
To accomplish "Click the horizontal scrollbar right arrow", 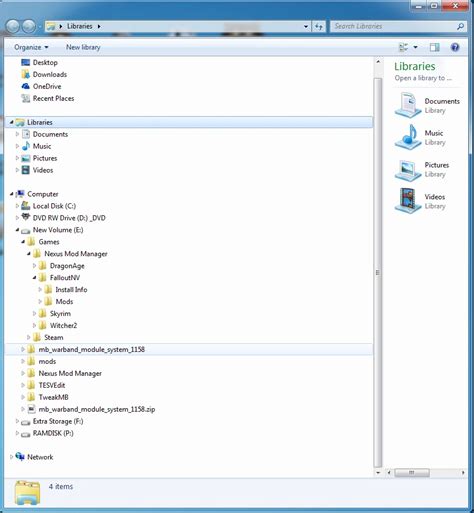I will point(463,472).
